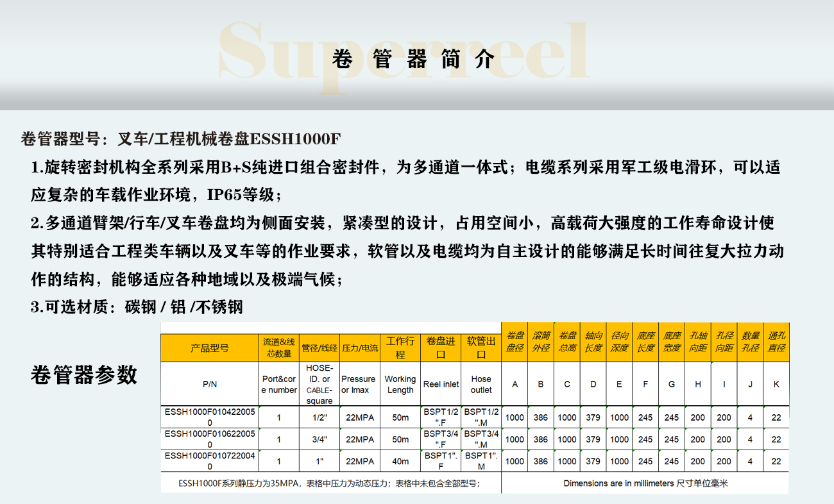Click the note Dimensions are in millimeters 尺寸单位毫米
Viewport: 834px width, 504px height.
point(645,483)
